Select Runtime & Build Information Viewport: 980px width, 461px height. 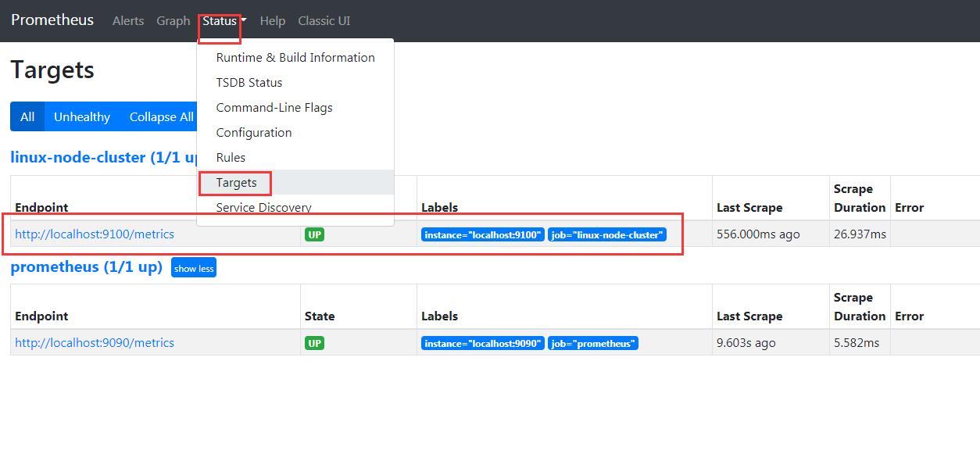tap(295, 58)
